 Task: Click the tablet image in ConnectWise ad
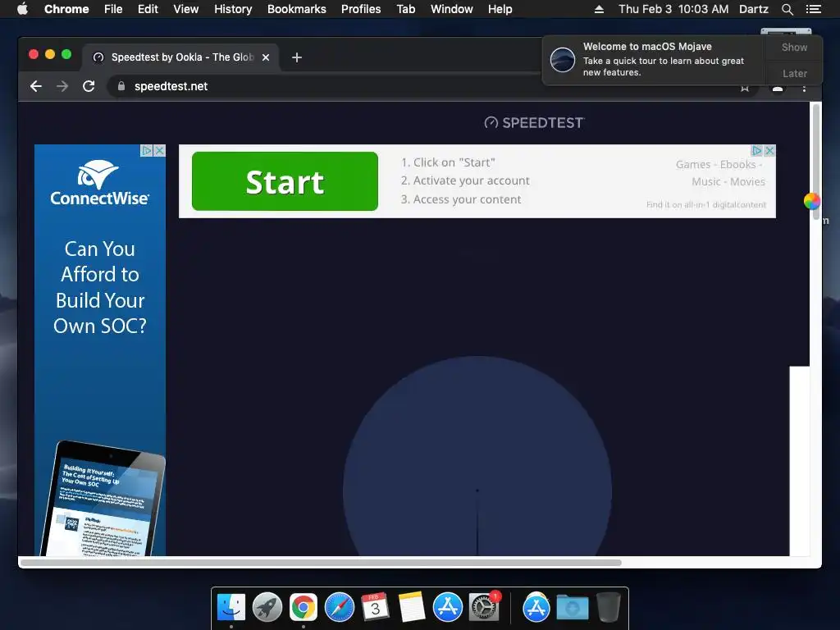click(x=103, y=498)
